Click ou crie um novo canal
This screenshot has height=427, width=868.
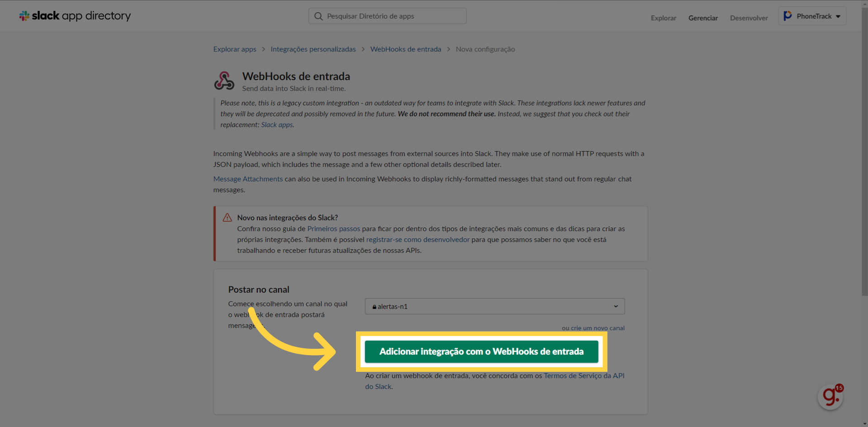pyautogui.click(x=593, y=328)
